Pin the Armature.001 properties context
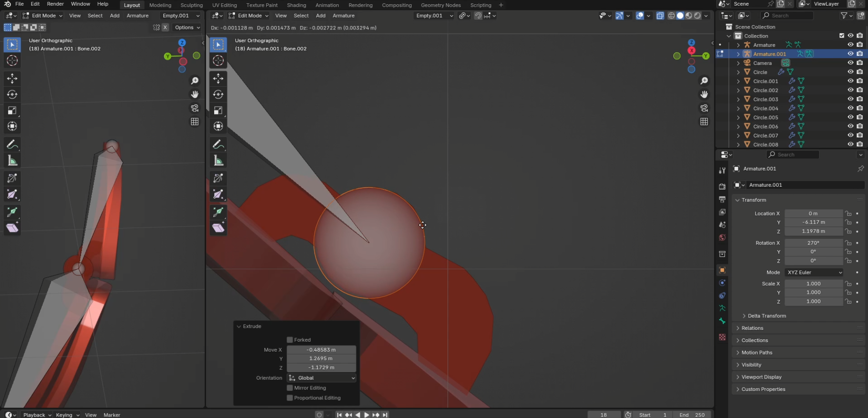The height and width of the screenshot is (418, 868). click(x=860, y=169)
